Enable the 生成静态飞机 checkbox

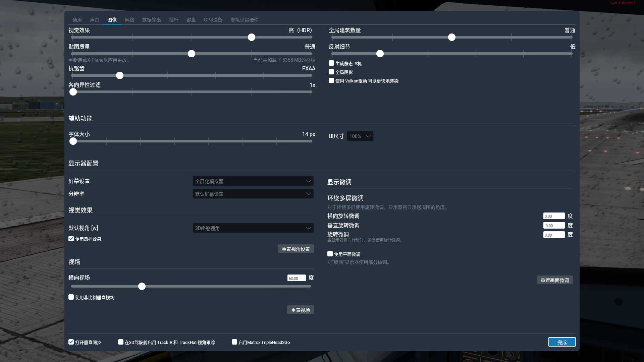pyautogui.click(x=331, y=63)
